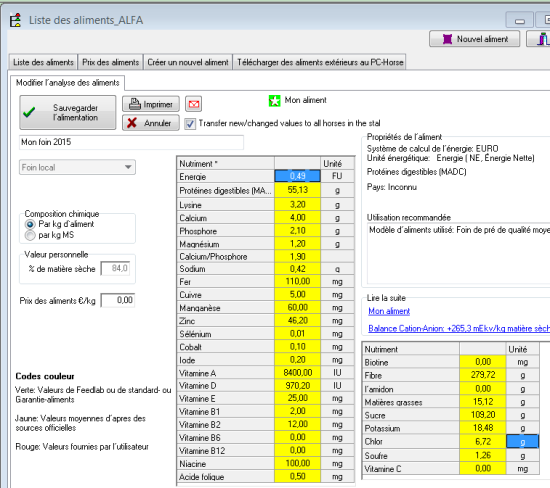Select the Biotine value 0,00

(x=483, y=362)
